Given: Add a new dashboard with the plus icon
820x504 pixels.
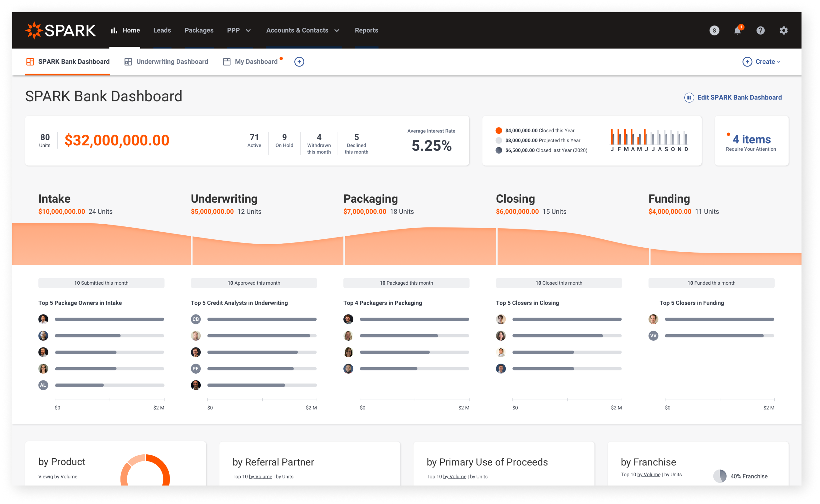Looking at the screenshot, I should click(x=299, y=62).
